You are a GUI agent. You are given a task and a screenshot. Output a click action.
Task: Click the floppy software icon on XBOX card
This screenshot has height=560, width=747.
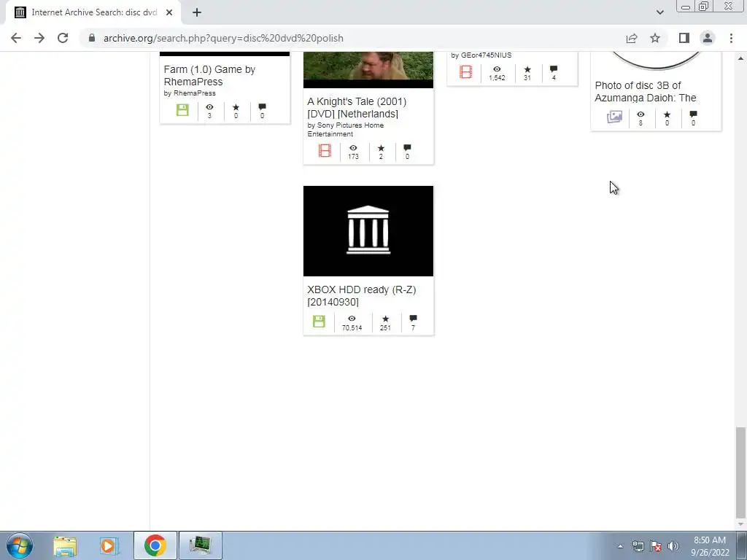319,322
